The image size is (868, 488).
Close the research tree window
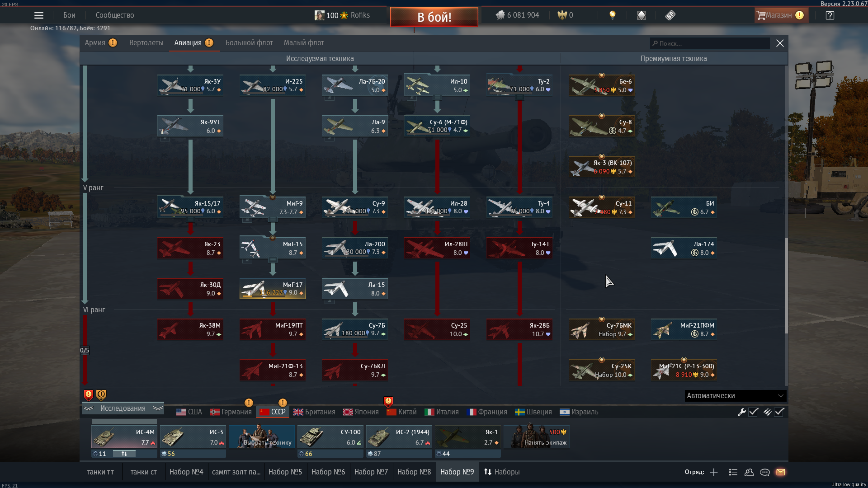pos(780,43)
